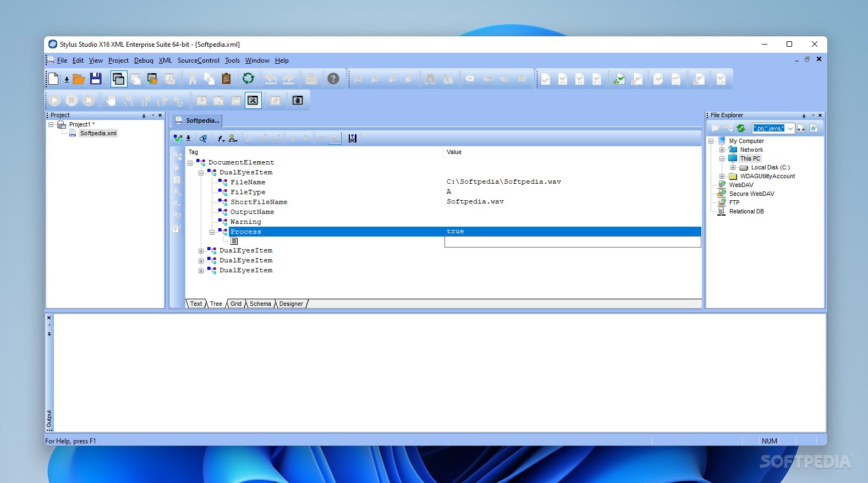The width and height of the screenshot is (868, 483).
Task: Expand the Local Disk (C:) node
Action: tap(733, 167)
